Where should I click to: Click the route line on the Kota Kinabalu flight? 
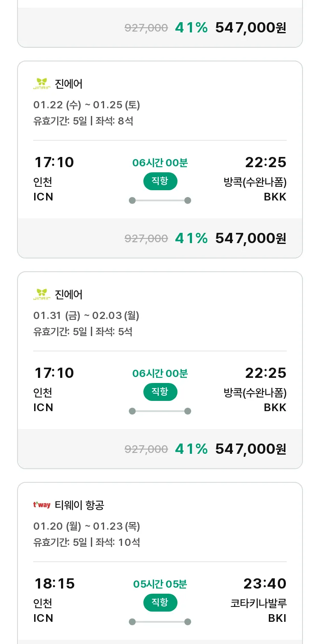point(160,622)
